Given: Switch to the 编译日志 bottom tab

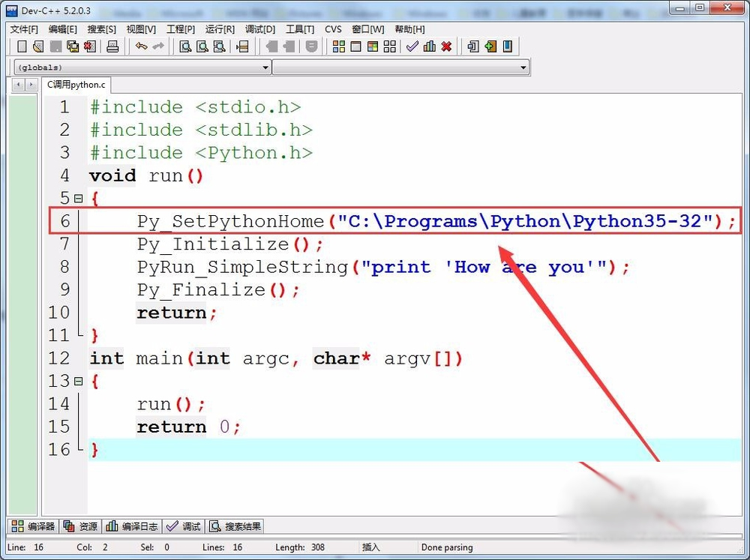Looking at the screenshot, I should [x=131, y=526].
